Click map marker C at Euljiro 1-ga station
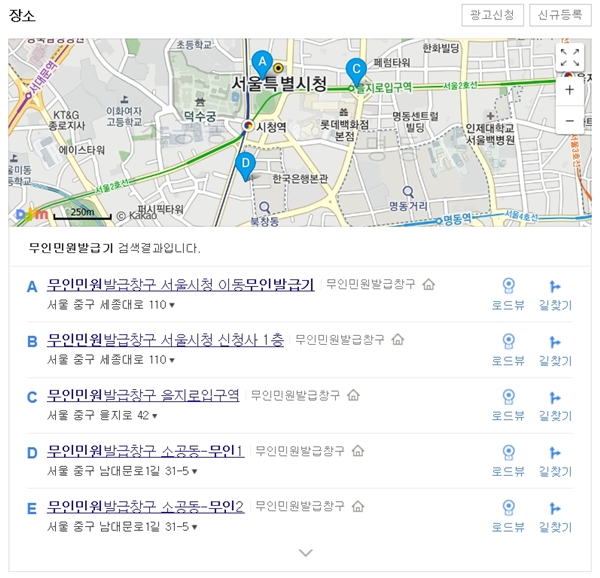The height and width of the screenshot is (578, 600). 354,70
